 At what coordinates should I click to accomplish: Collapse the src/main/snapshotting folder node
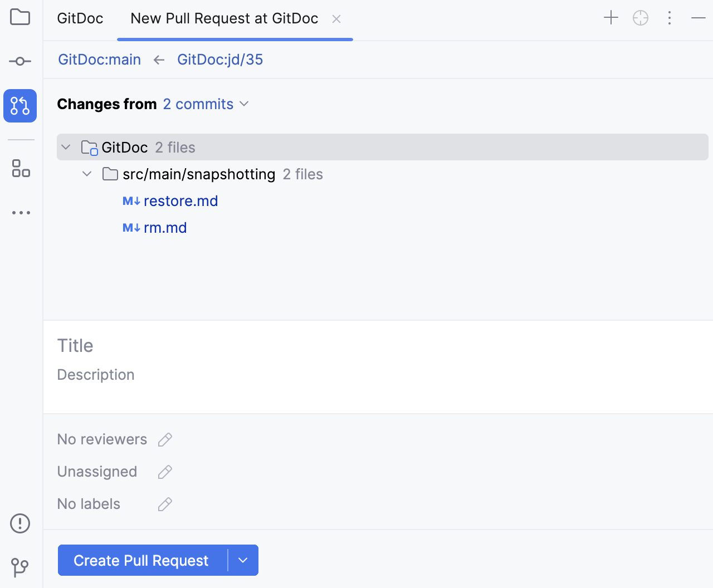[87, 174]
